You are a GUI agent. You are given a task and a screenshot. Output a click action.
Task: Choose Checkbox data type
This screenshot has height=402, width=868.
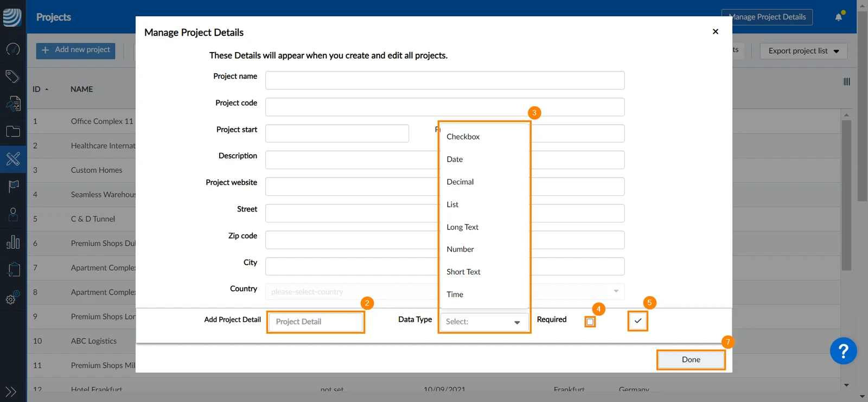pyautogui.click(x=484, y=137)
